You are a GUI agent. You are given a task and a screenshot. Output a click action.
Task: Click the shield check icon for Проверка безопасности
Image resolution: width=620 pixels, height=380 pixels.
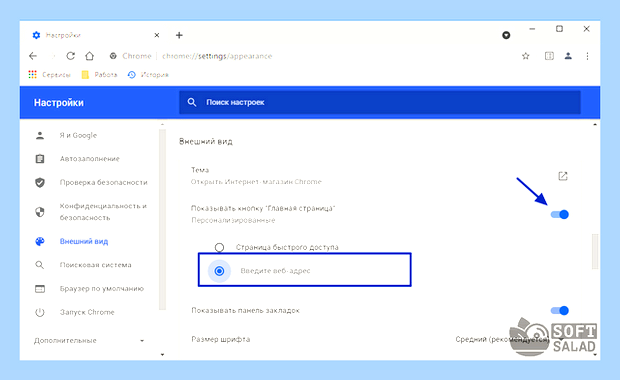(x=40, y=183)
